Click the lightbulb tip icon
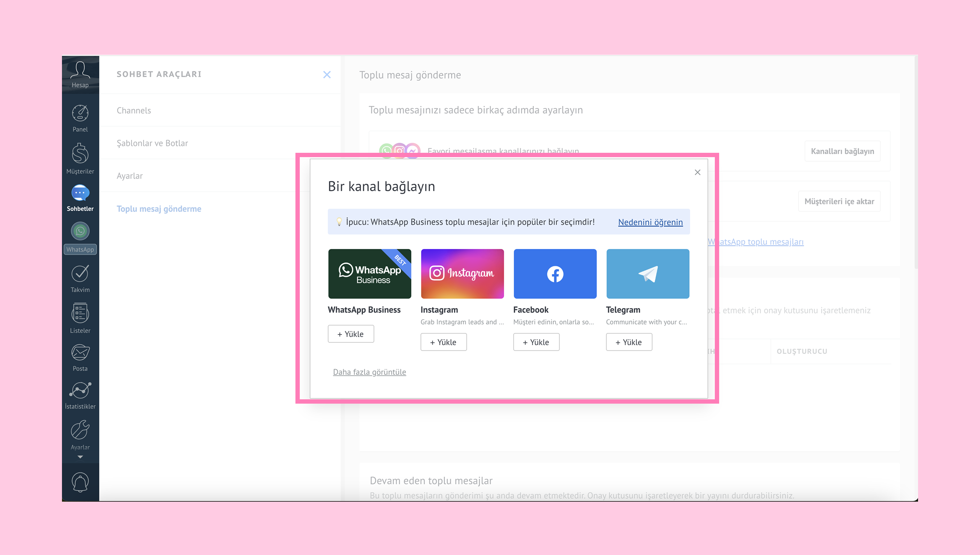Image resolution: width=980 pixels, height=555 pixels. click(x=339, y=222)
